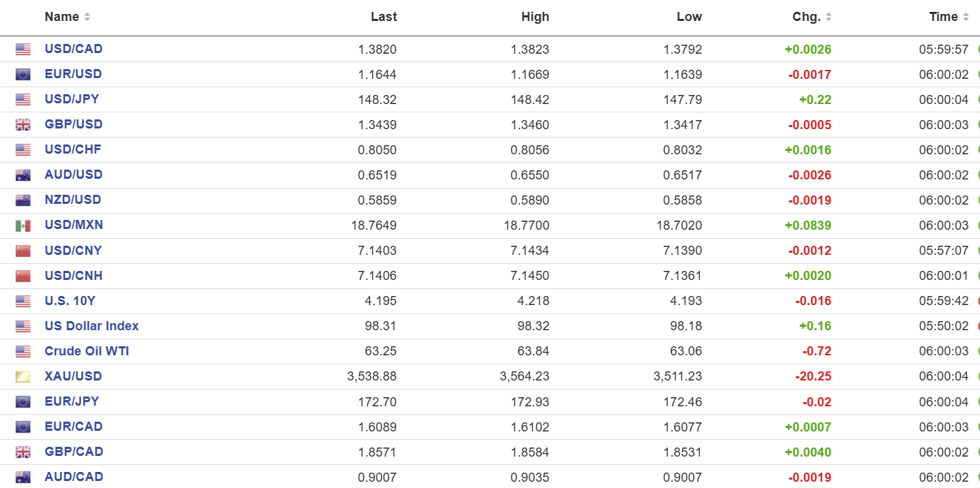Open the U.S. 10Y yield link
Viewport: 980px width, 488px height.
[70, 301]
